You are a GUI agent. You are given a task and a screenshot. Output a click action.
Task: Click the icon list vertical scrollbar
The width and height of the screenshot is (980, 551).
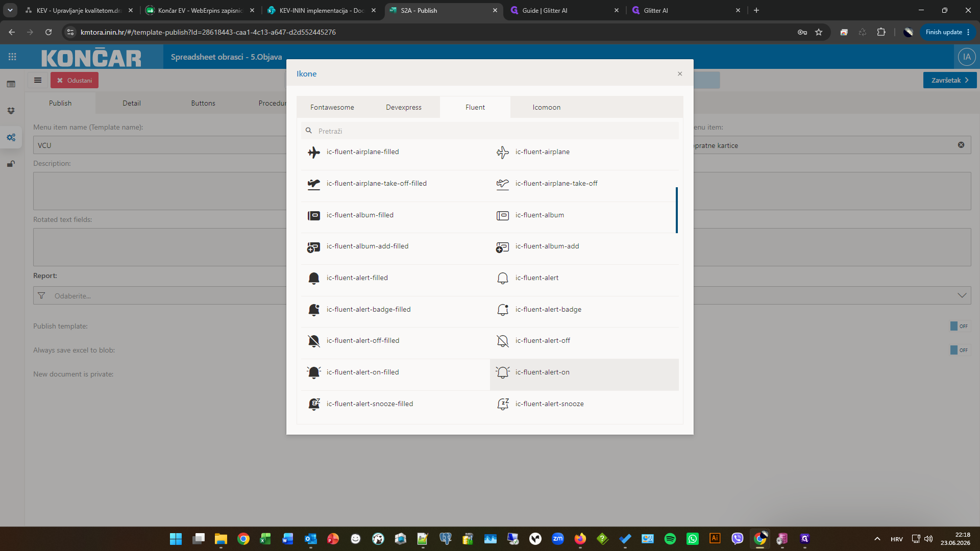pos(676,210)
